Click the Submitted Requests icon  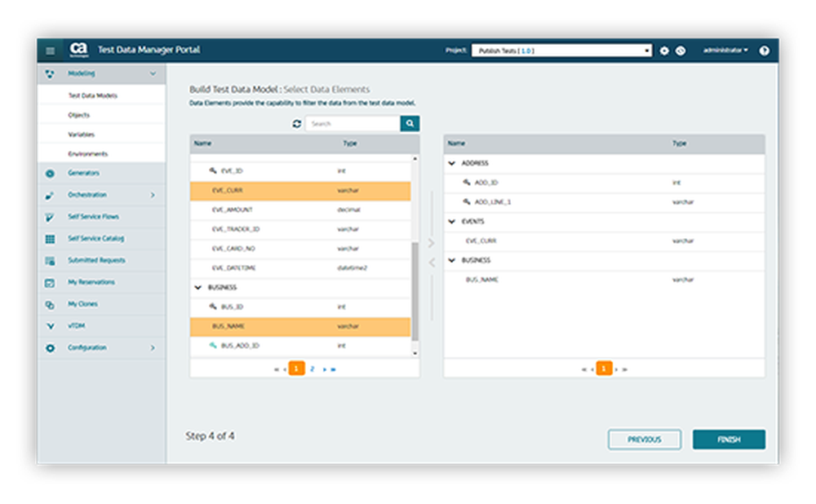(x=50, y=261)
